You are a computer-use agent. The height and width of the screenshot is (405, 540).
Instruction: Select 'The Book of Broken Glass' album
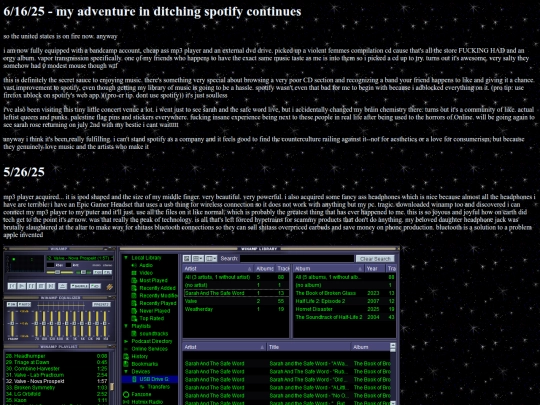pos(344,293)
